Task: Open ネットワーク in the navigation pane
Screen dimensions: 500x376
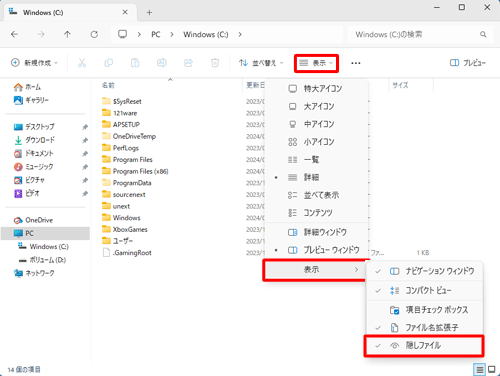Action: click(x=34, y=273)
